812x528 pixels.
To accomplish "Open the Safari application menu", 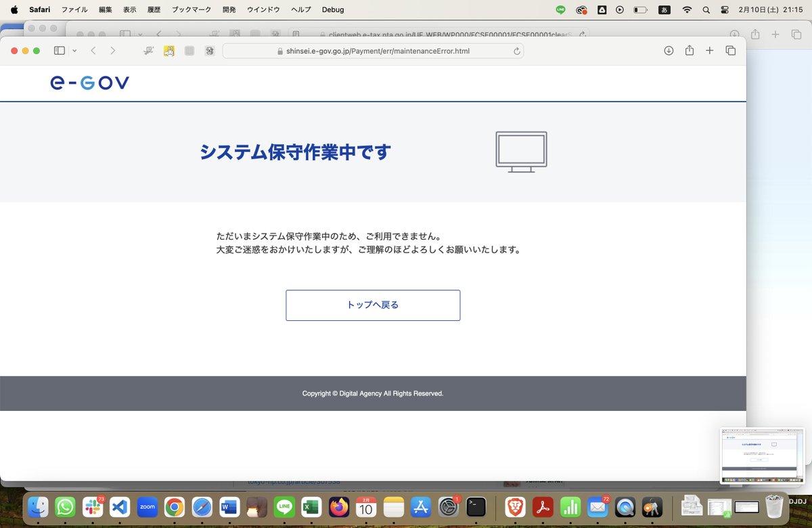I will click(x=40, y=9).
